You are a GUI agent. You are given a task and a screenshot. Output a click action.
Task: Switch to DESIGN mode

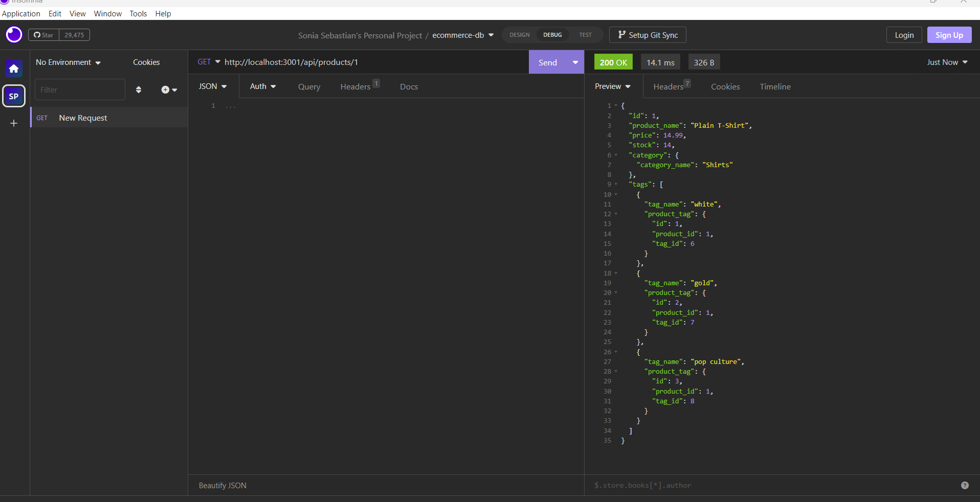click(x=519, y=35)
